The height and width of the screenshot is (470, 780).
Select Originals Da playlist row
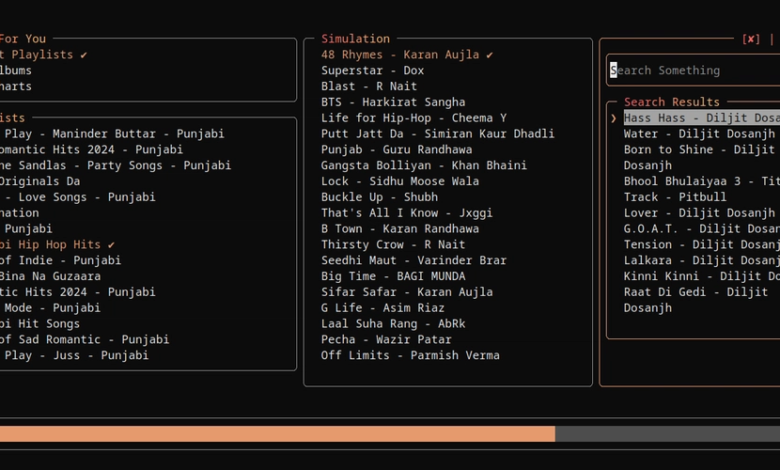coord(40,182)
